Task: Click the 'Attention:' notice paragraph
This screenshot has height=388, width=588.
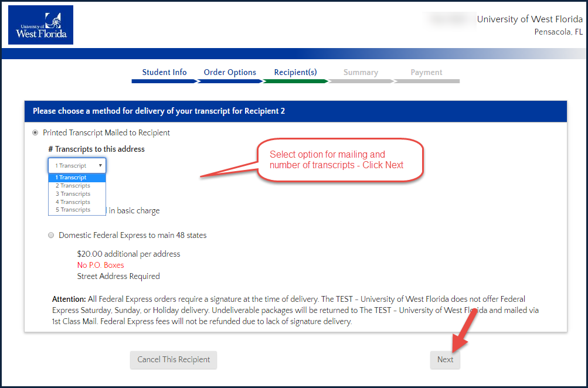Action: pos(295,311)
